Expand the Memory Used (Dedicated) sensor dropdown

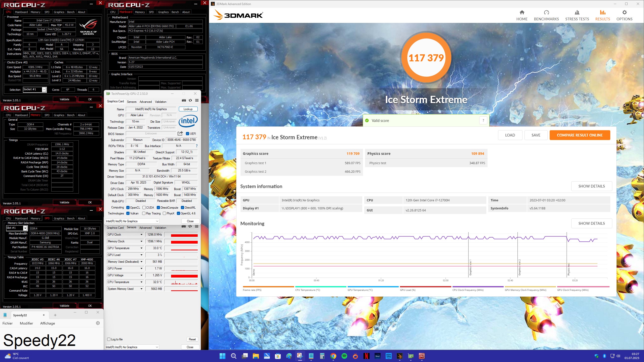point(141,262)
